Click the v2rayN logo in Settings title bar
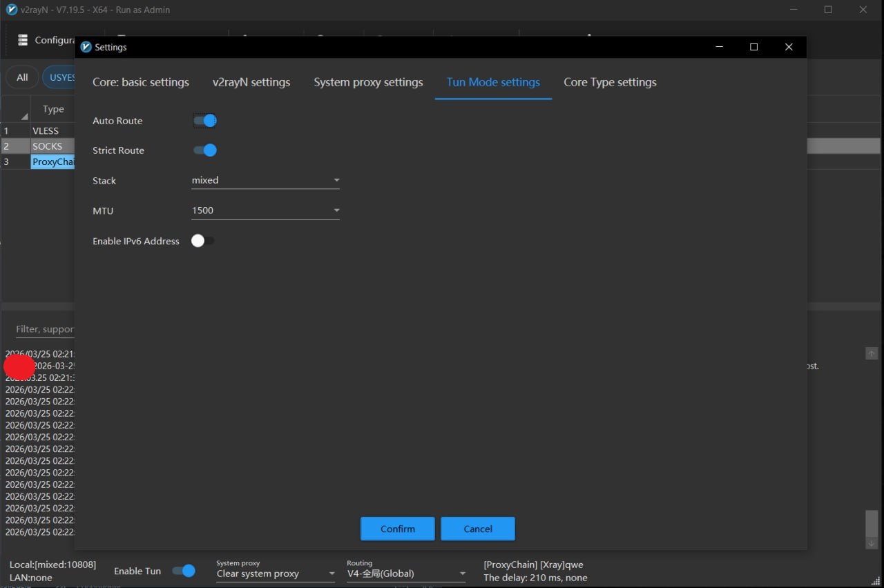 [x=86, y=47]
